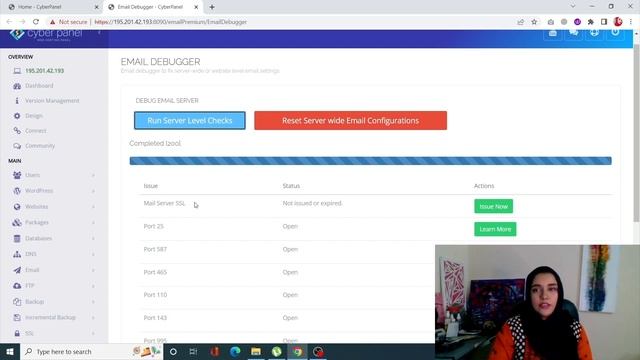
Task: Click the page vertical scrollbar
Action: click(636, 133)
